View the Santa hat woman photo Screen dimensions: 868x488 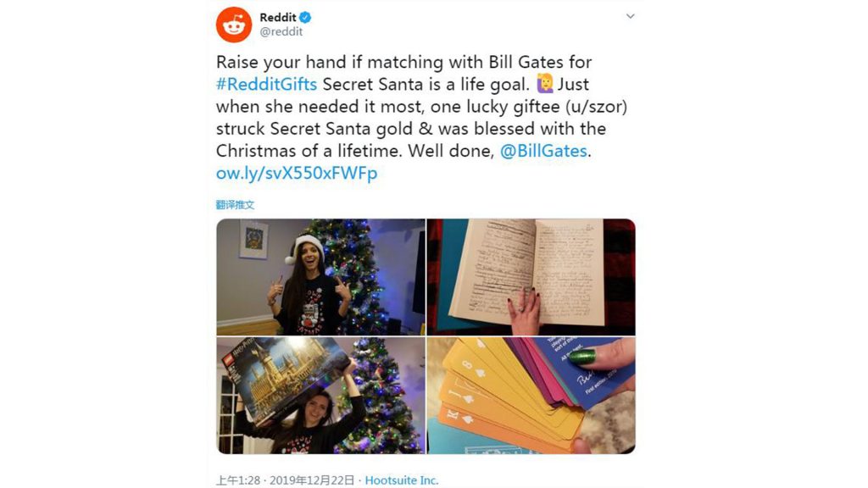point(320,277)
